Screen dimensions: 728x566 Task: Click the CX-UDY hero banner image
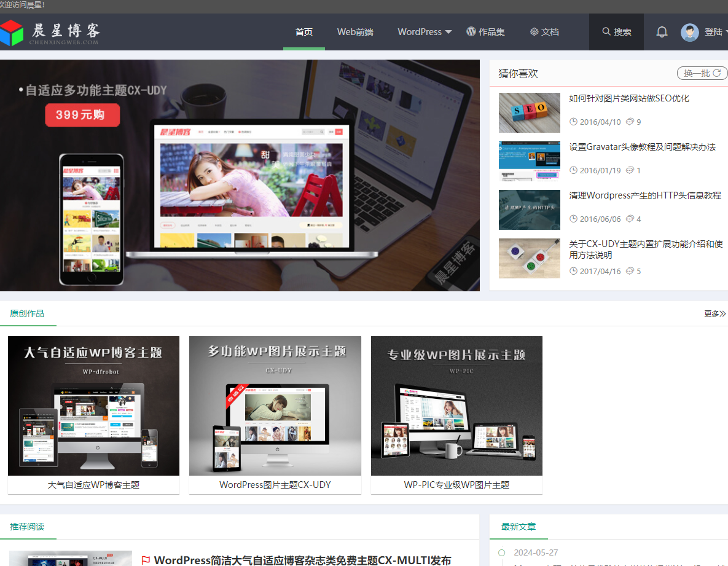240,176
